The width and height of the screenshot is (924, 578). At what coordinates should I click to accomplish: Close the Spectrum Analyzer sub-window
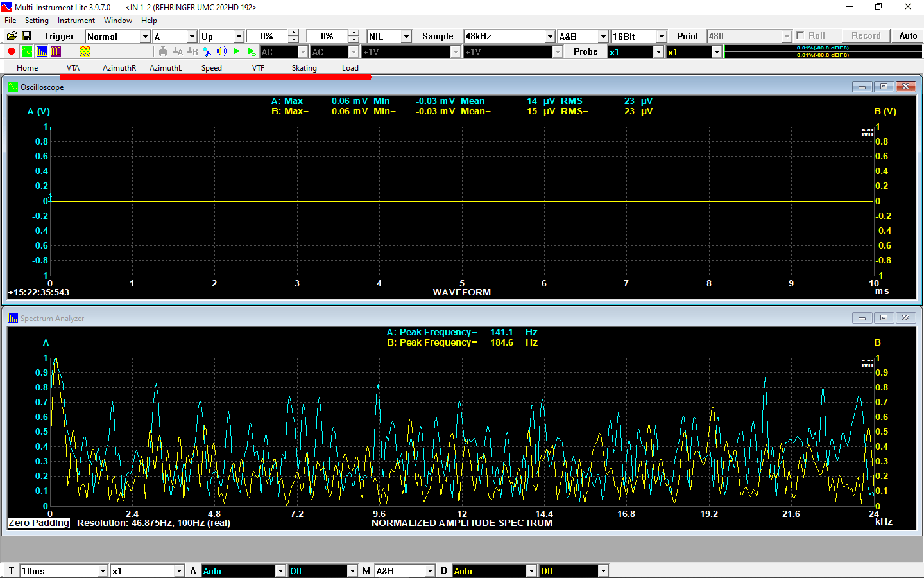(x=905, y=318)
